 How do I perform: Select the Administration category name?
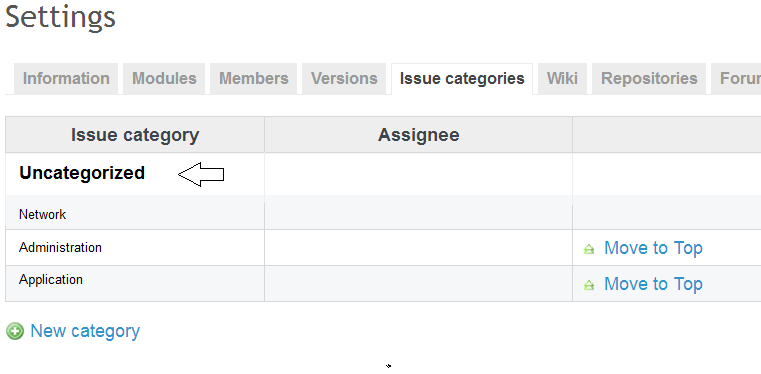pyautogui.click(x=60, y=247)
